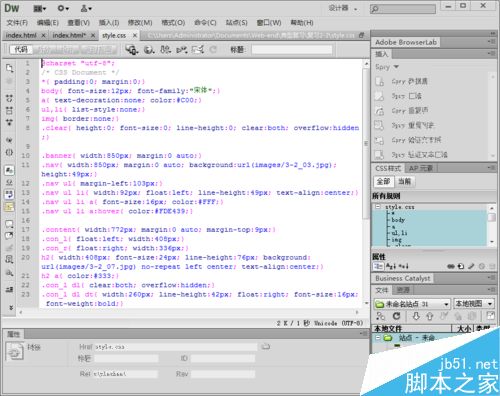Select the body rule in CSS rules list
500x396 pixels.
pyautogui.click(x=398, y=220)
